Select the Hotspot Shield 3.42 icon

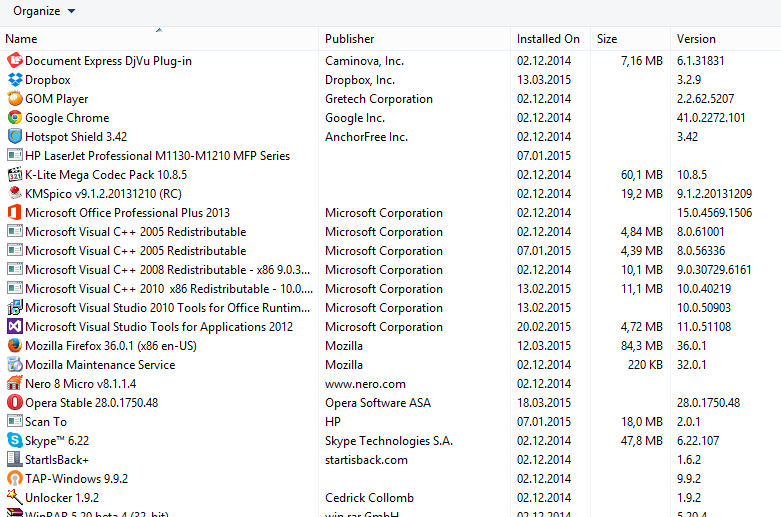coord(15,137)
